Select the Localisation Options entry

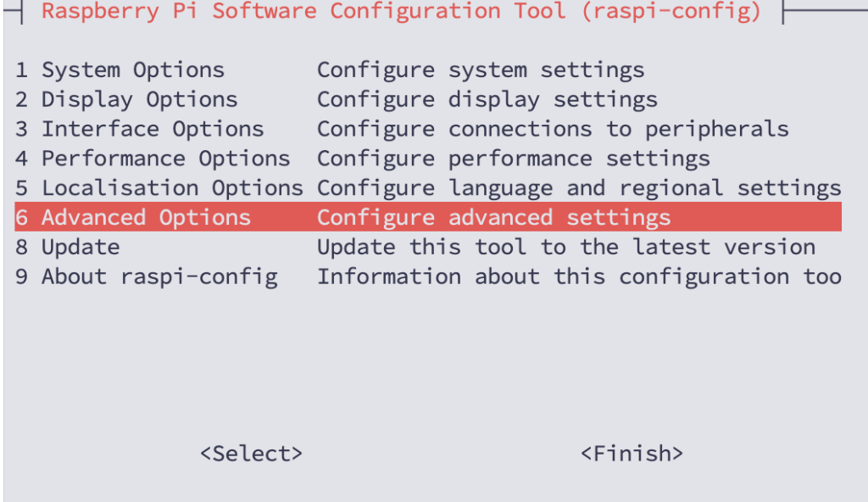(172, 188)
